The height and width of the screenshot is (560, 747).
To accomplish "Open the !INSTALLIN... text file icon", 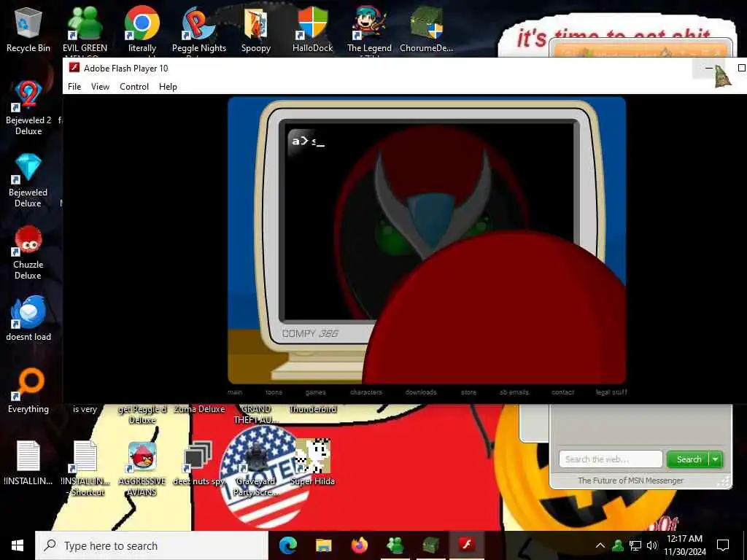I will [28, 463].
